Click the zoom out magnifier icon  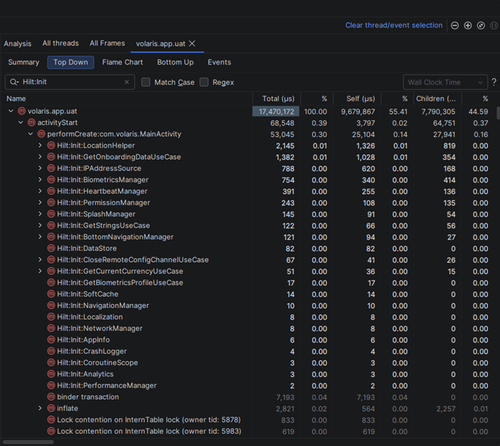click(x=455, y=26)
